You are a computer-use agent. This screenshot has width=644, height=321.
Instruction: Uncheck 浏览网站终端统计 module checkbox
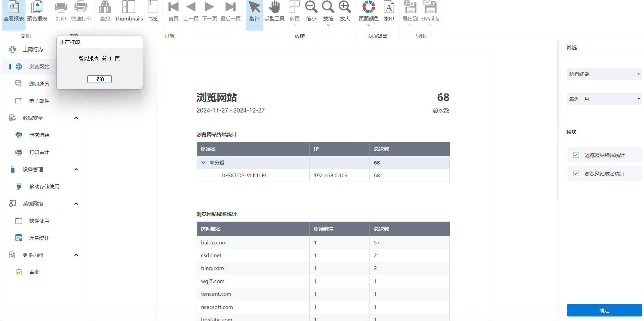576,155
